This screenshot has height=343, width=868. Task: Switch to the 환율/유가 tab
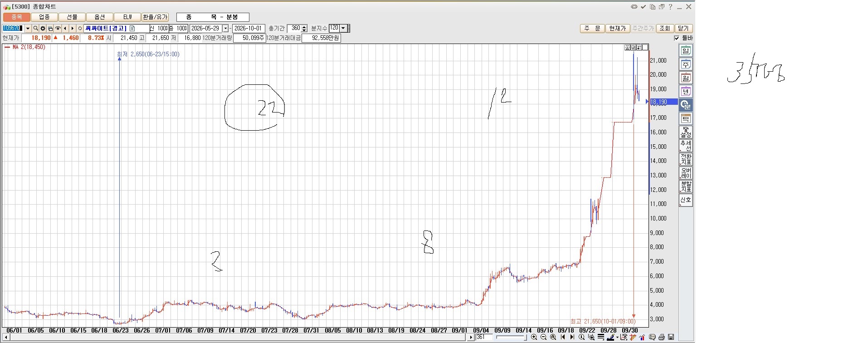tap(155, 17)
